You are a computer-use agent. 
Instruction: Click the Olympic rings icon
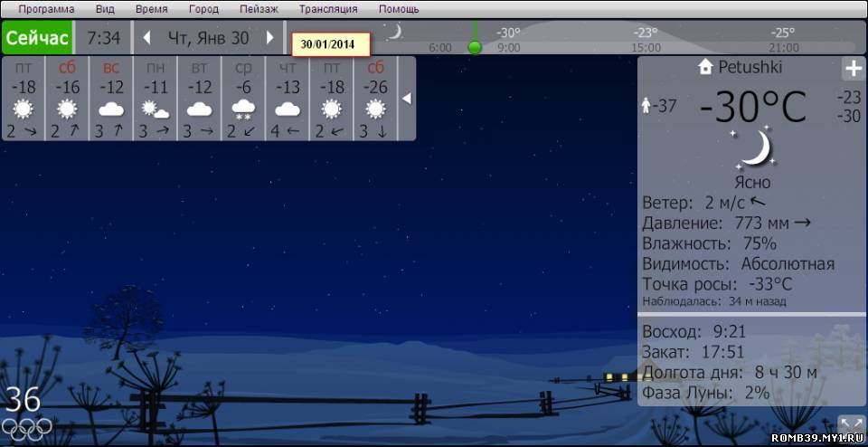click(x=26, y=429)
